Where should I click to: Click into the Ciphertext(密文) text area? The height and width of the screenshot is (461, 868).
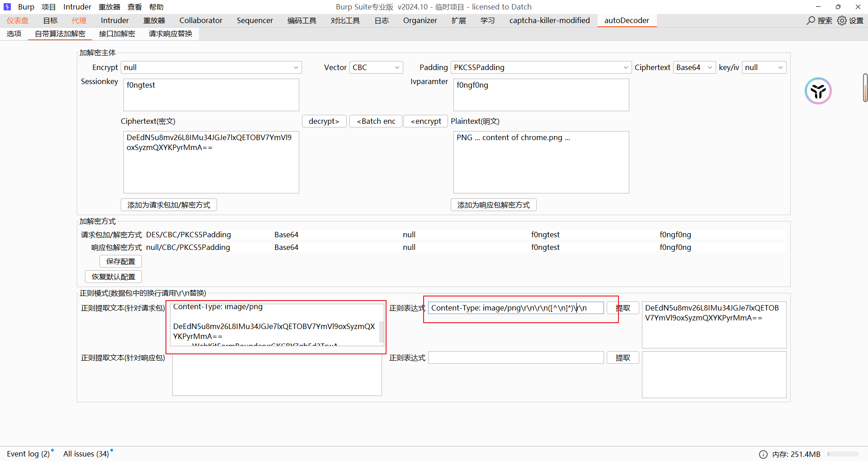click(211, 162)
